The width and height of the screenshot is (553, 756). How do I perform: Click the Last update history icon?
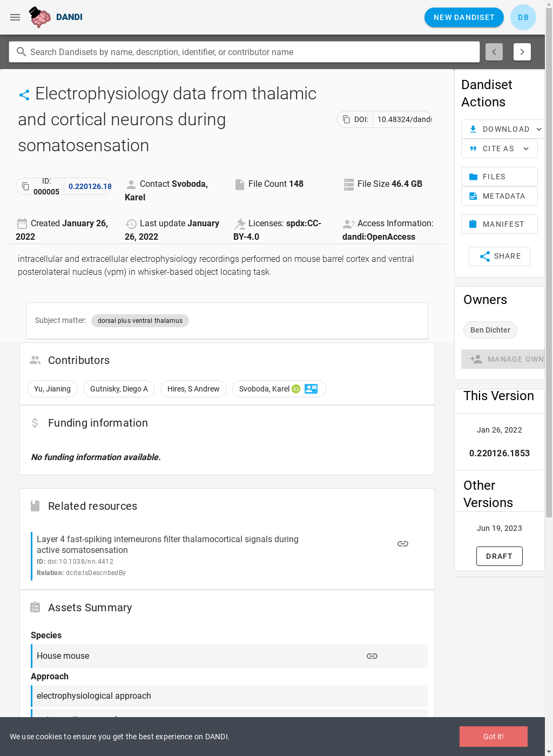pos(131,224)
